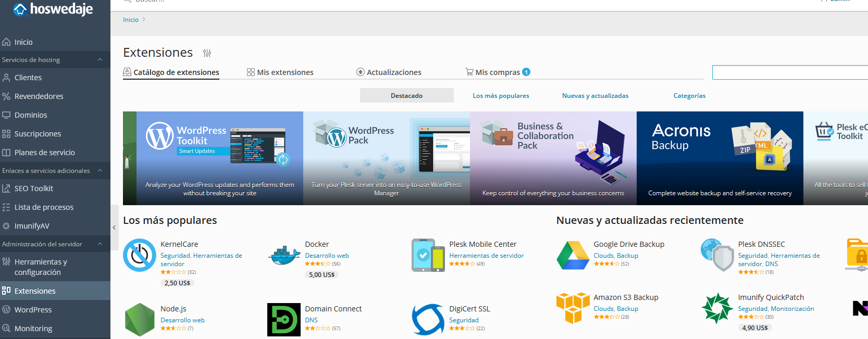Click the Revendedores percent icon
The width and height of the screenshot is (868, 339).
tap(6, 96)
